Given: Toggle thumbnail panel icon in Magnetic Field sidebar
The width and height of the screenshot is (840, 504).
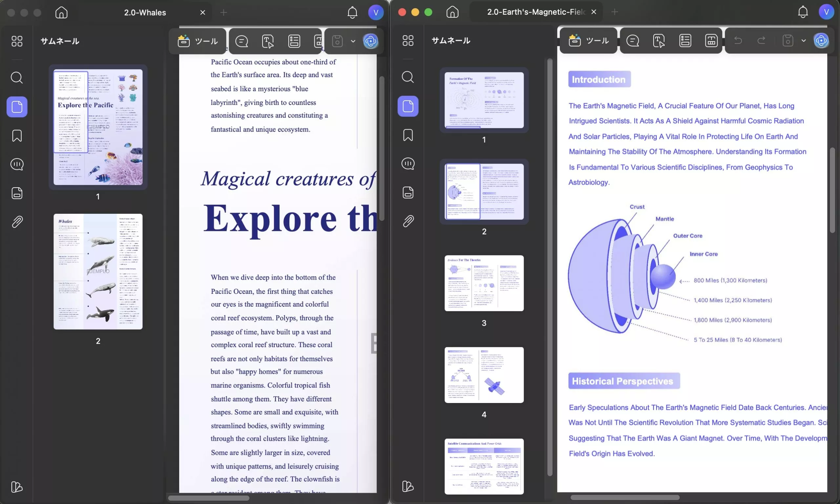Looking at the screenshot, I should [x=408, y=106].
